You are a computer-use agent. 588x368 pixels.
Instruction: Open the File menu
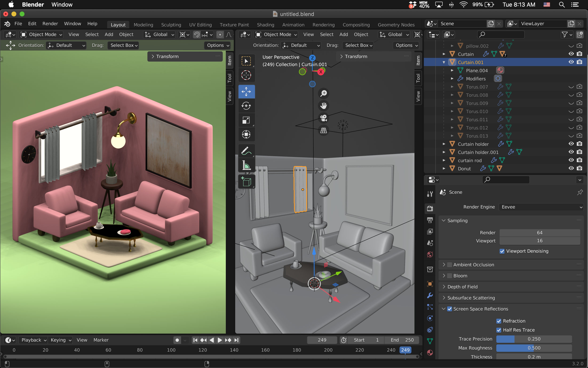click(18, 24)
